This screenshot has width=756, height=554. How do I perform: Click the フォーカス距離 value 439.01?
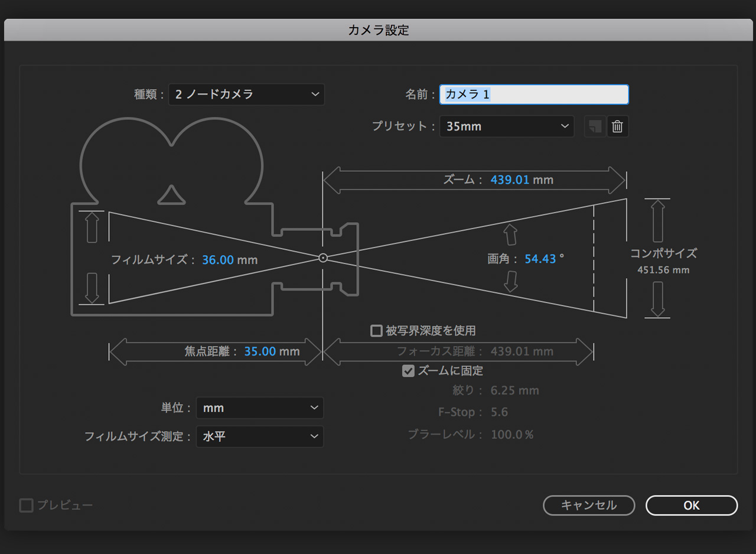[510, 351]
